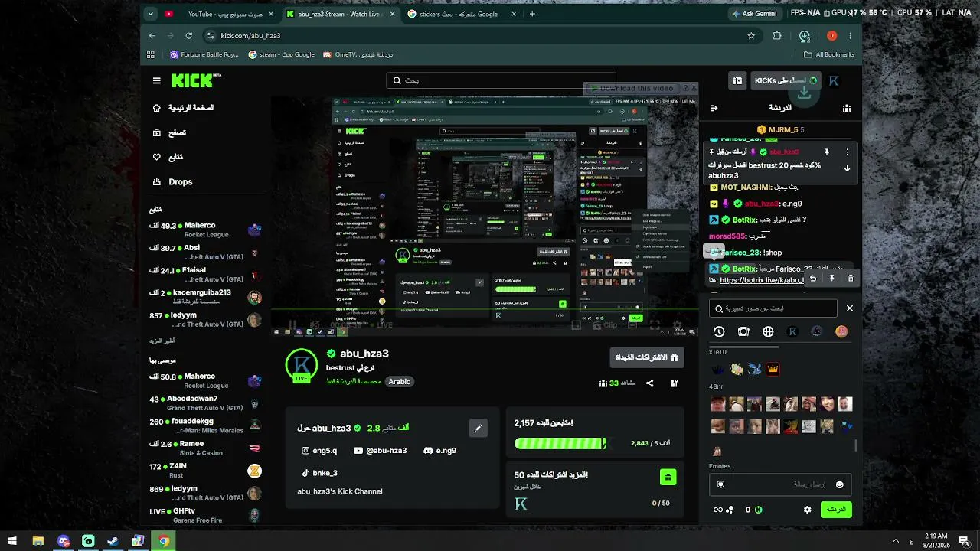Open F1aisal channel in sidebar
The width and height of the screenshot is (980, 551).
(x=206, y=275)
